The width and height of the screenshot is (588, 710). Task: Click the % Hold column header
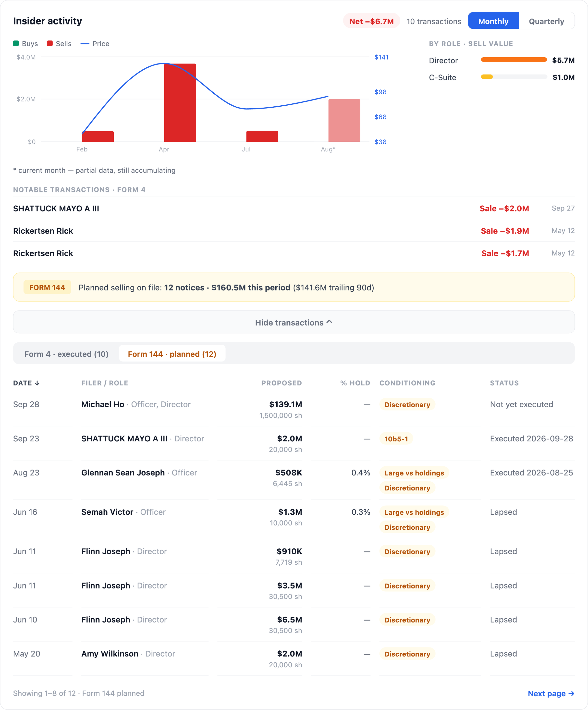(355, 383)
